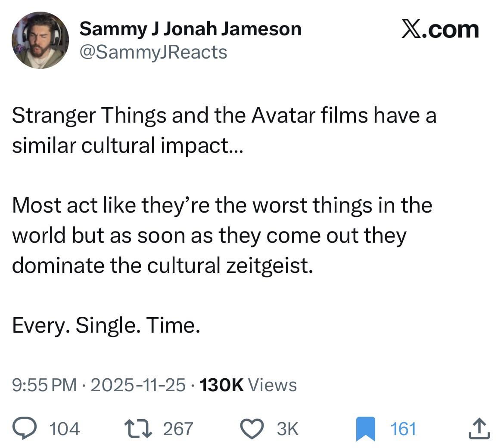Open the 130K Views analytics

[249, 385]
